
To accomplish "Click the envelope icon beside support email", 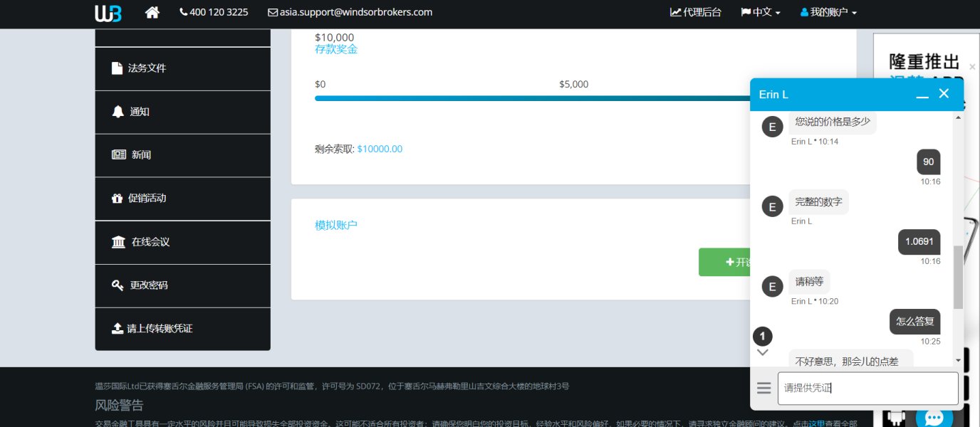I will (273, 13).
